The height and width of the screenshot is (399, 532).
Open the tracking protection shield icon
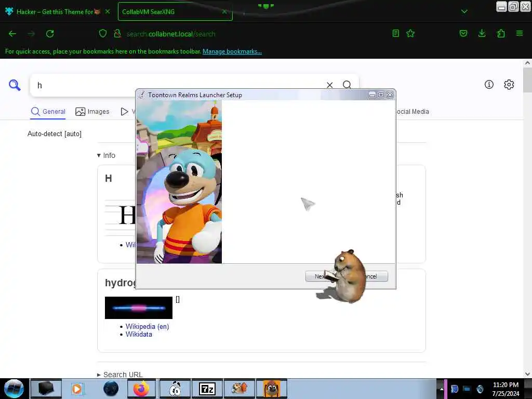pos(103,33)
